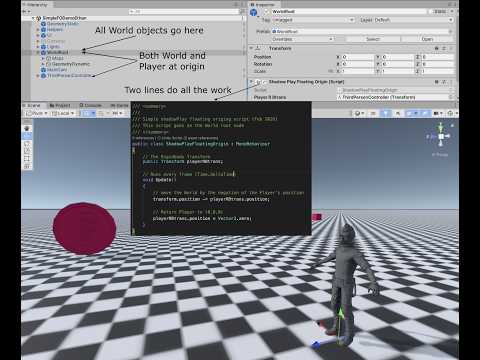The height and width of the screenshot is (360, 480).
Task: Select the Move tool in Scene toolbar
Action: coord(27,136)
